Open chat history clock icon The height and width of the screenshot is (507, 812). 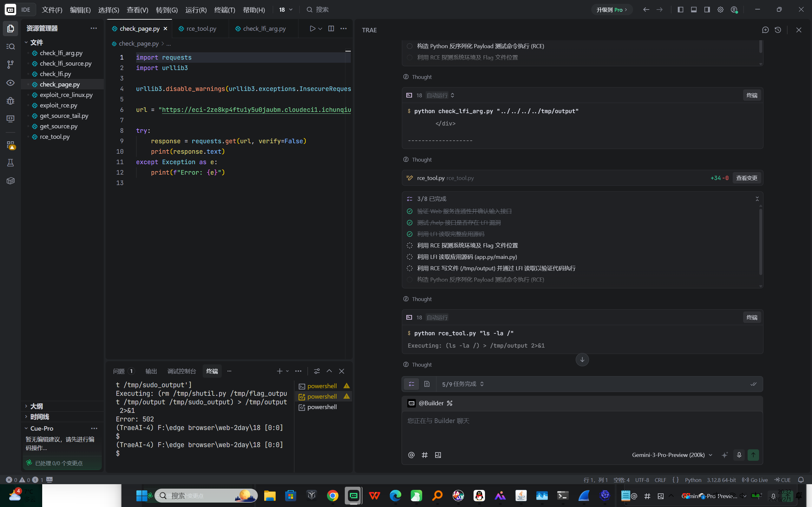pos(778,30)
